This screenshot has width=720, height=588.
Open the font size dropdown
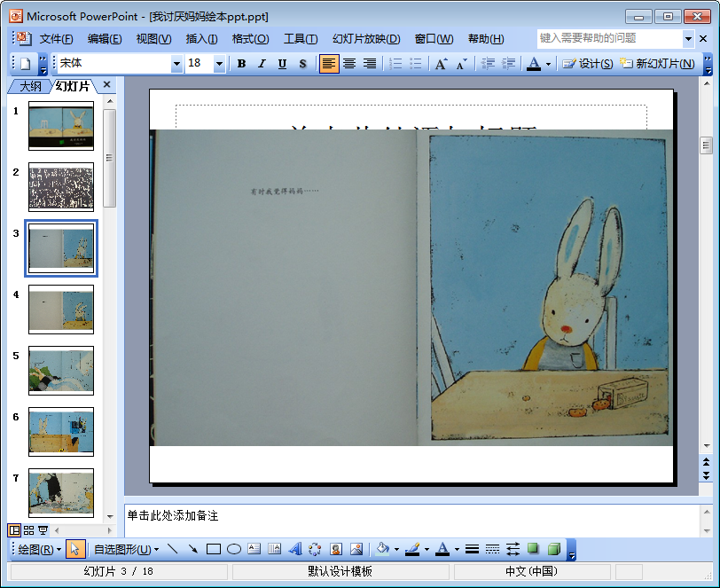pos(220,64)
